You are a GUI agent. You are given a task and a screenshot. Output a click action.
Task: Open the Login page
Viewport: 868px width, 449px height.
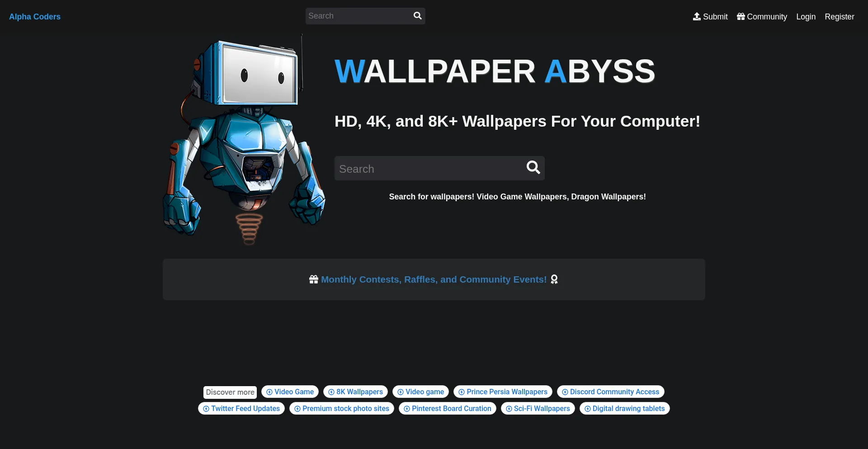[806, 16]
